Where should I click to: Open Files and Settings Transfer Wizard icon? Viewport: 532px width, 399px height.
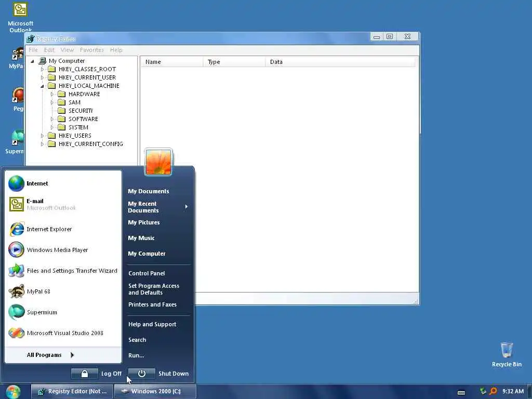tap(16, 270)
